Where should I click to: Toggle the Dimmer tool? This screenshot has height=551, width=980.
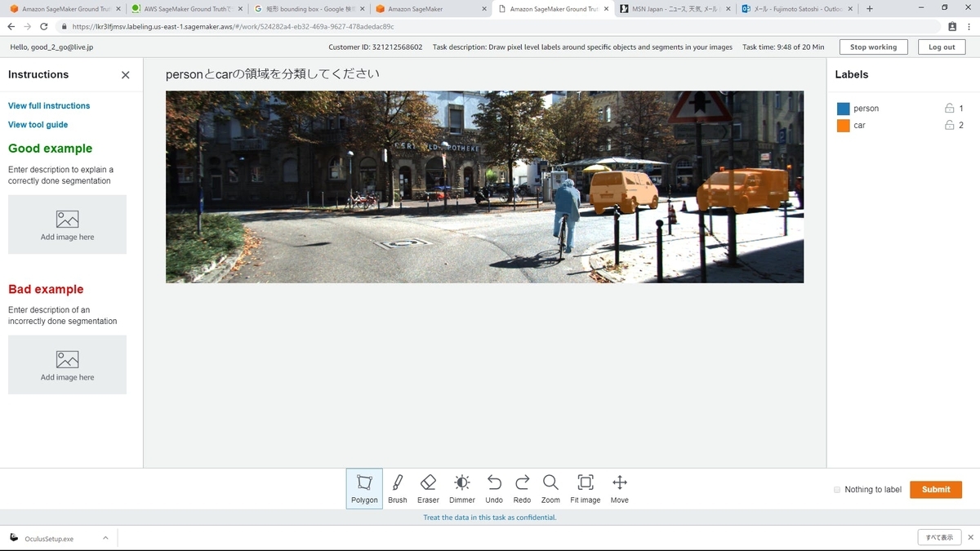coord(462,489)
